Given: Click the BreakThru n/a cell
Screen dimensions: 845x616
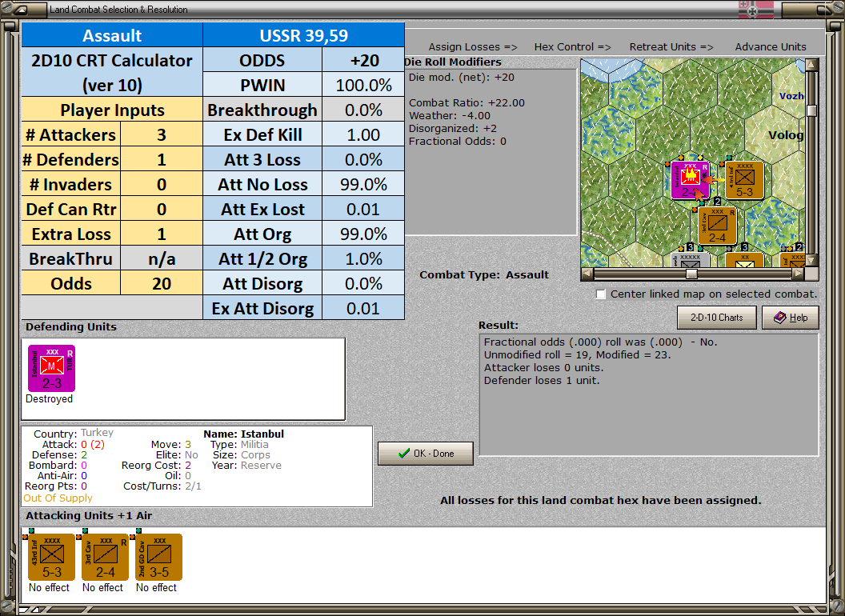Looking at the screenshot, I should coord(162,258).
